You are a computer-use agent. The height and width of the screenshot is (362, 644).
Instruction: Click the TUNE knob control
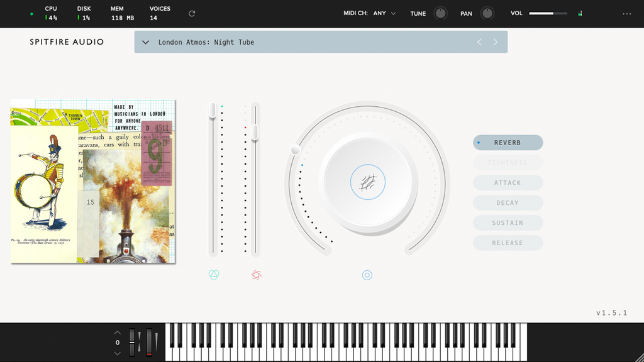pos(440,13)
